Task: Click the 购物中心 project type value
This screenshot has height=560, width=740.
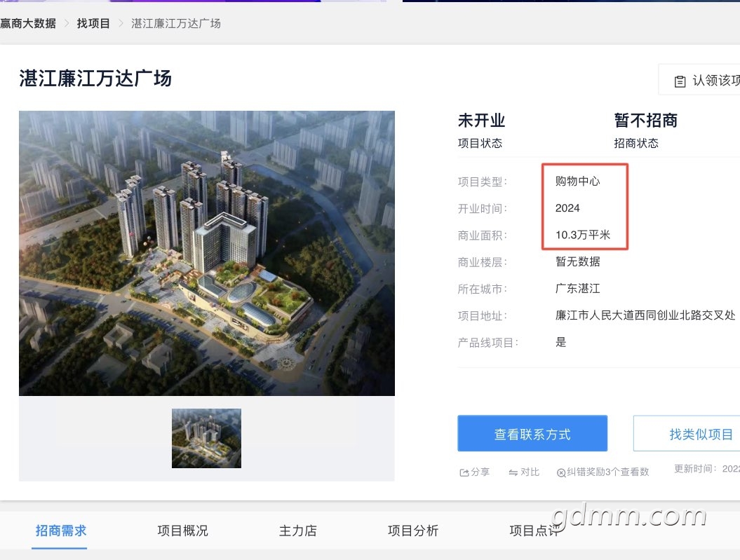Action: tap(578, 181)
